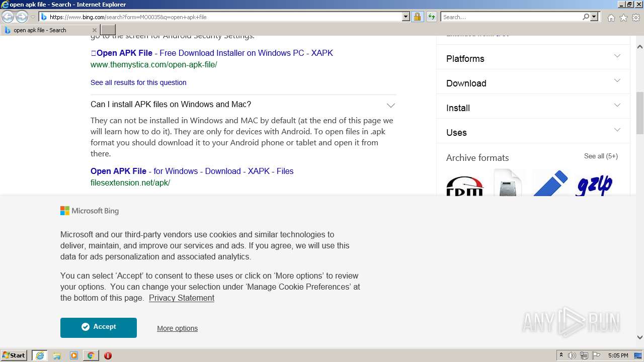
Task: Click the search magnifier icon in IE search box
Action: click(x=586, y=17)
